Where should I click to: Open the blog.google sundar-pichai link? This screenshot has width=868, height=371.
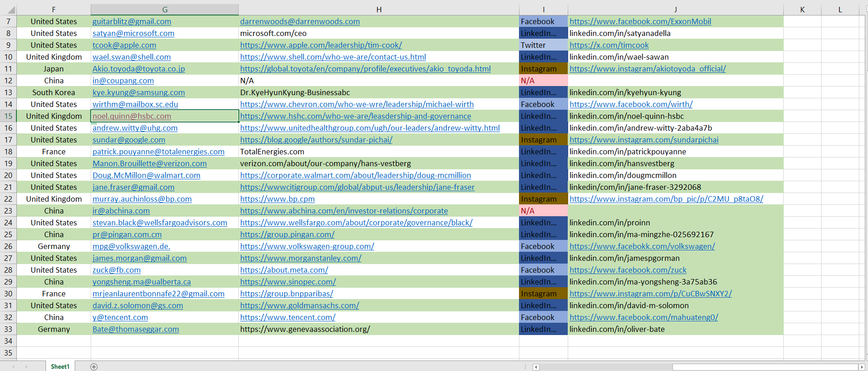tap(316, 140)
